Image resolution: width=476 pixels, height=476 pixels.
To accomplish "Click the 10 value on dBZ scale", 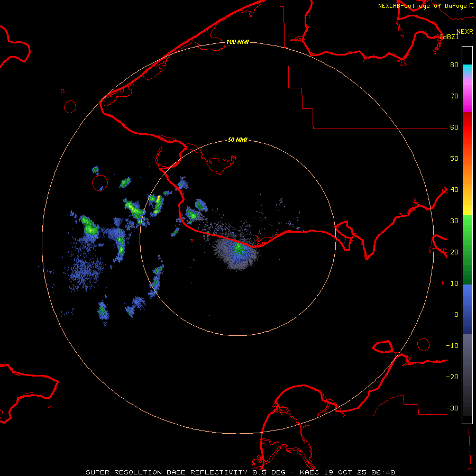I will (x=454, y=283).
